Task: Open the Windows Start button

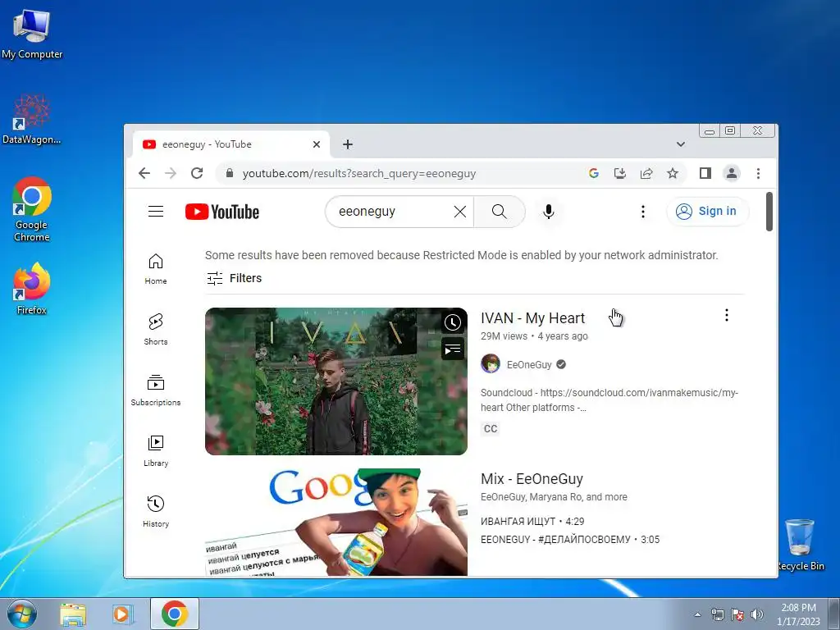Action: pos(22,614)
